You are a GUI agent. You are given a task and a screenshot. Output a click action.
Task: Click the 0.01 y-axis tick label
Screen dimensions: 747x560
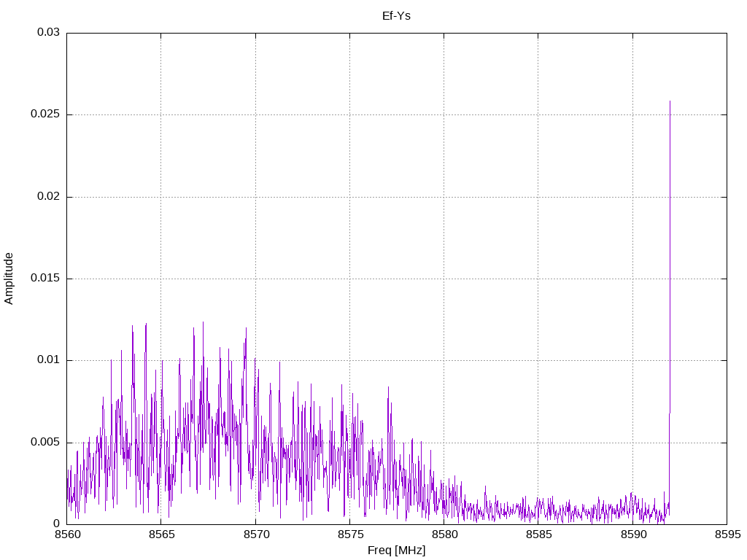pos(49,360)
